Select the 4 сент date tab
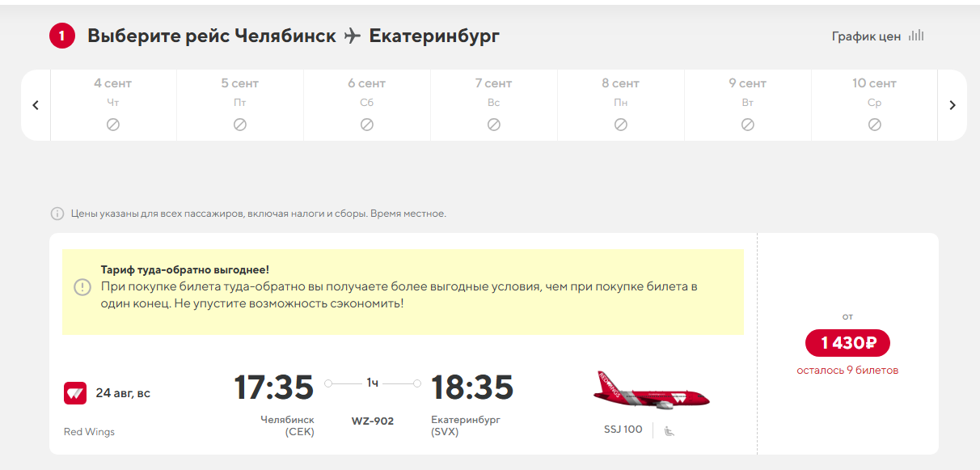The height and width of the screenshot is (470, 980). tap(113, 105)
